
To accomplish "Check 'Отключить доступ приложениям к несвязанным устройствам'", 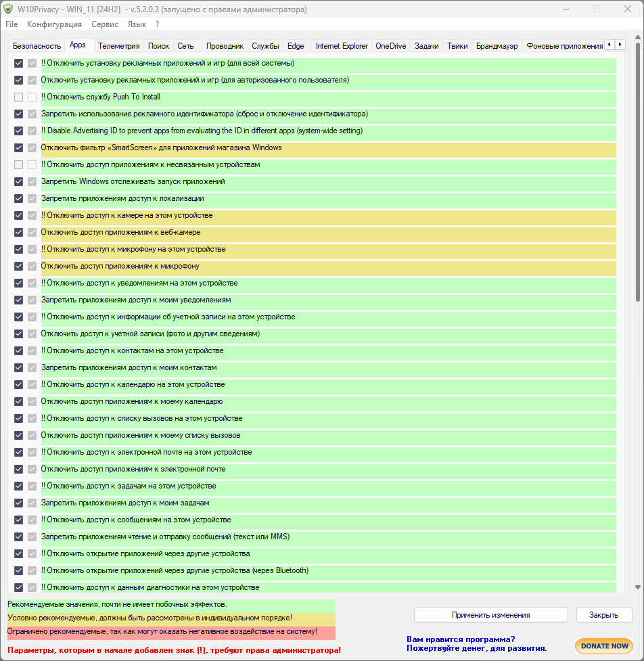I will click(18, 164).
